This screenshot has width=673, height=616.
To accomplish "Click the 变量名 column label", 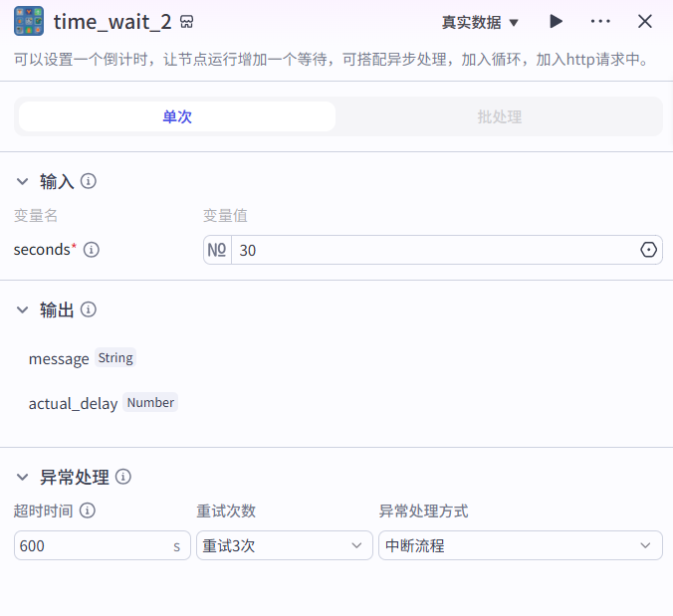I will click(36, 215).
